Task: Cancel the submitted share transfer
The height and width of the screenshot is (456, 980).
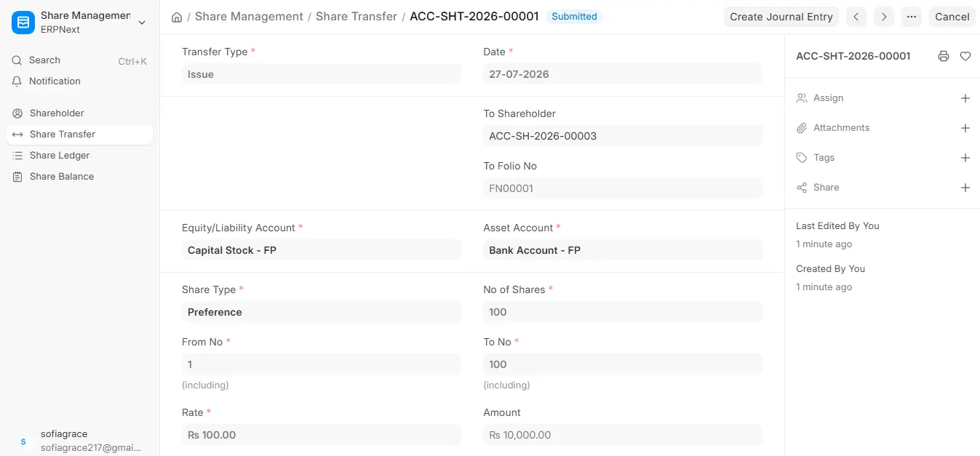Action: 952,17
